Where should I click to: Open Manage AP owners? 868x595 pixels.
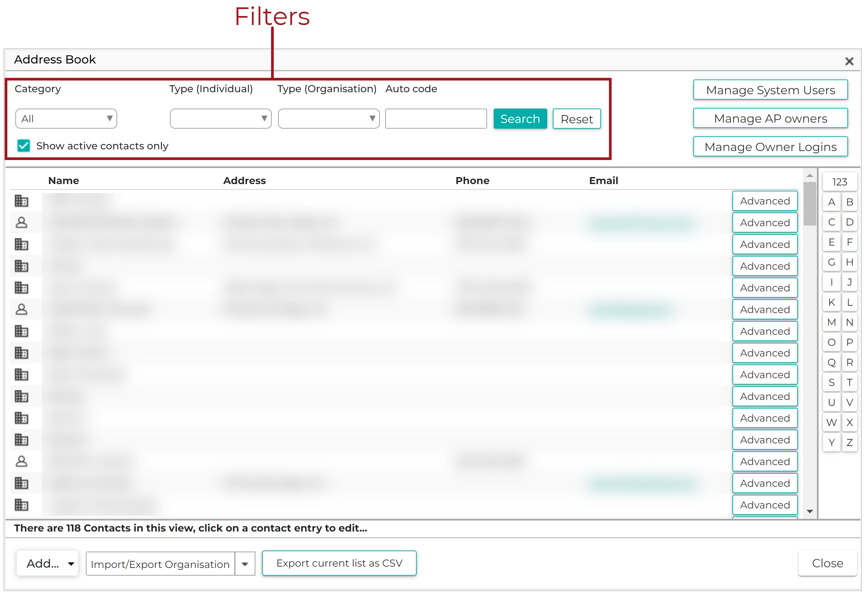[x=770, y=119]
